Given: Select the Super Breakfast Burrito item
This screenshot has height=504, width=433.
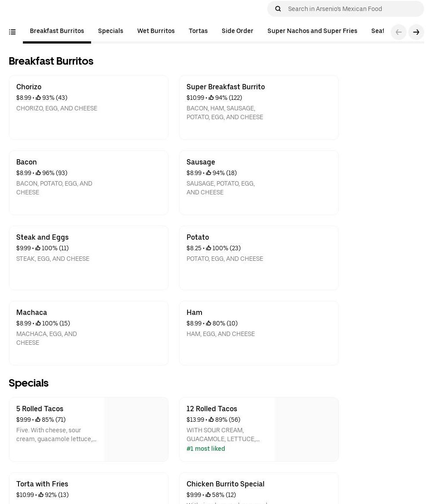Looking at the screenshot, I should (x=259, y=107).
